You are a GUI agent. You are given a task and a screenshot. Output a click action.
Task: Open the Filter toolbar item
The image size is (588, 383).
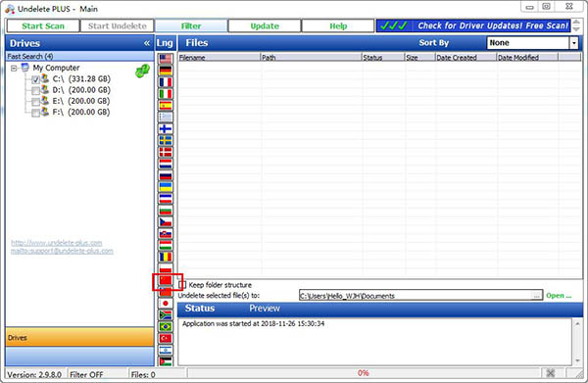191,25
